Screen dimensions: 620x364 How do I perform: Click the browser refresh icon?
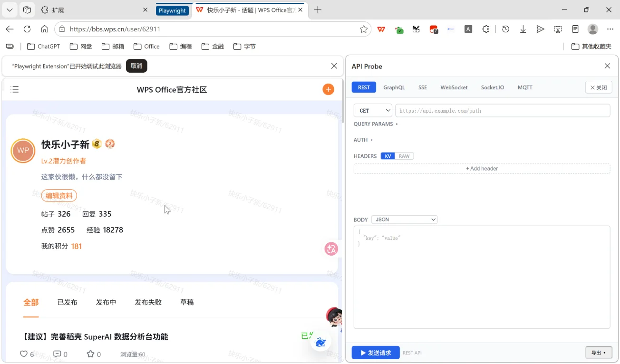click(x=27, y=29)
